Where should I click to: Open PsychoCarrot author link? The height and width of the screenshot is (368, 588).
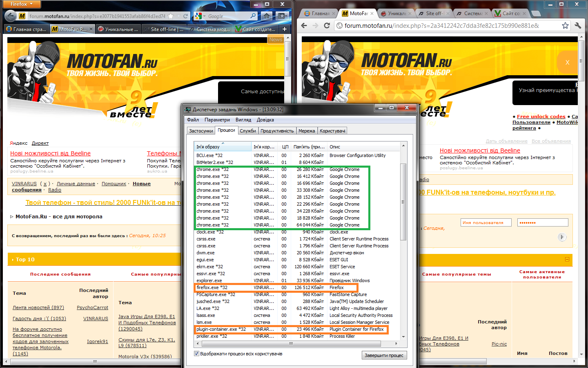tap(93, 307)
